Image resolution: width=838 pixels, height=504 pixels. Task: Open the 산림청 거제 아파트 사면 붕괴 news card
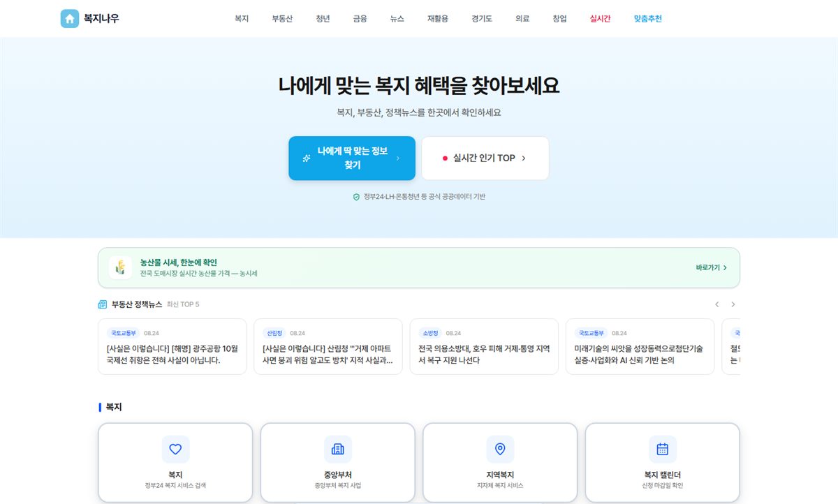(328, 347)
